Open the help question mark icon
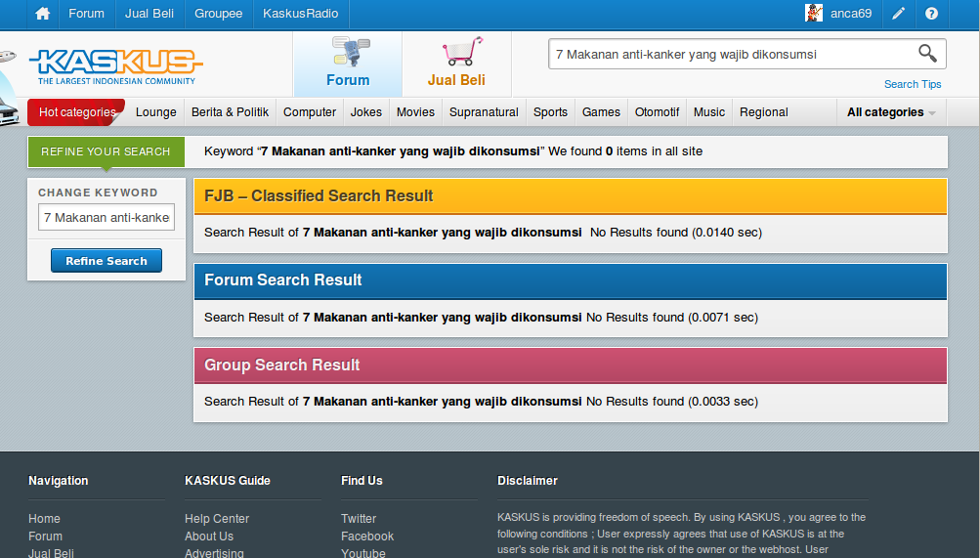 [x=931, y=13]
